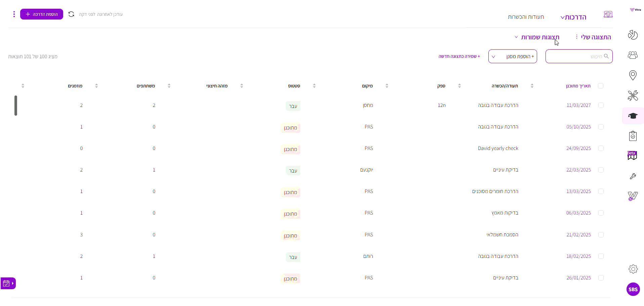Image resolution: width=644 pixels, height=306 pixels.
Task: Click the results count text
Action: tap(33, 56)
